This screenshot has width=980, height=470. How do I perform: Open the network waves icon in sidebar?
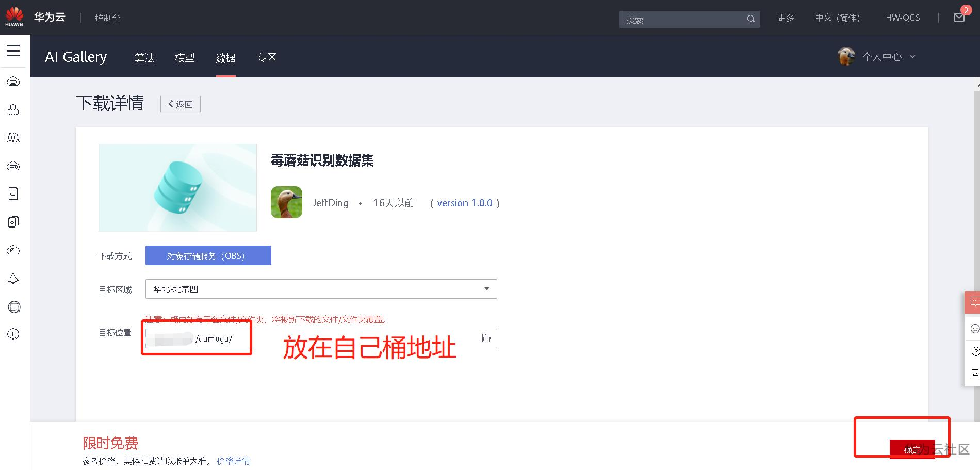point(14,137)
